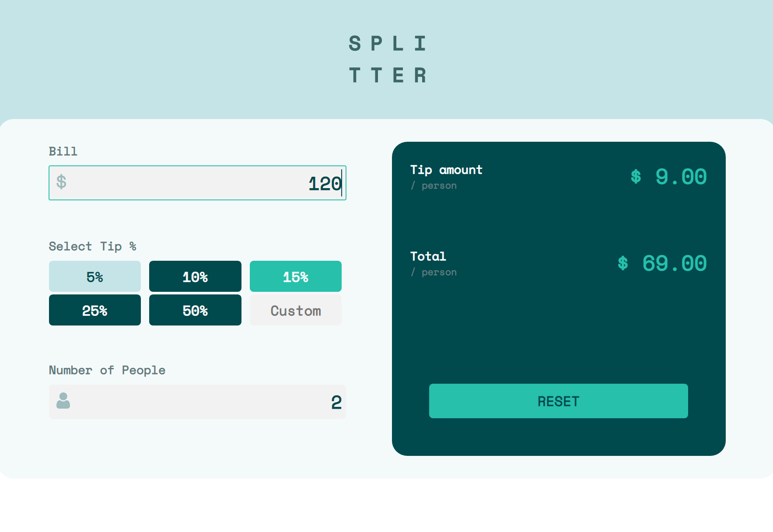Select the 15% tip option
Screen dimensions: 773x532
[x=296, y=276]
